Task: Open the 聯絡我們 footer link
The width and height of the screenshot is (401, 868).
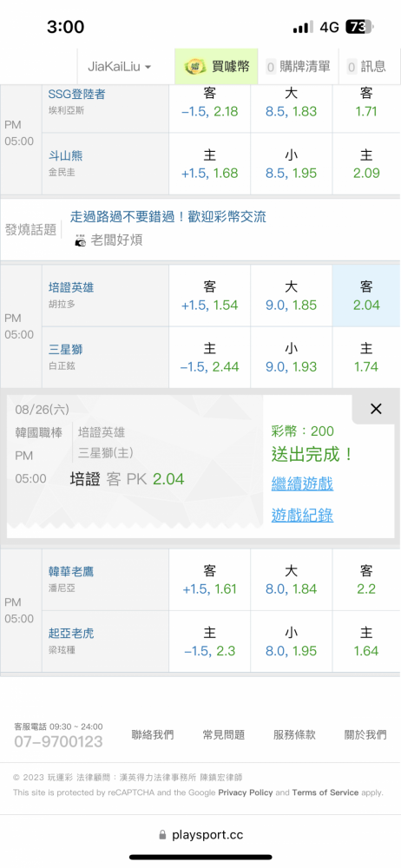Action: (x=152, y=735)
